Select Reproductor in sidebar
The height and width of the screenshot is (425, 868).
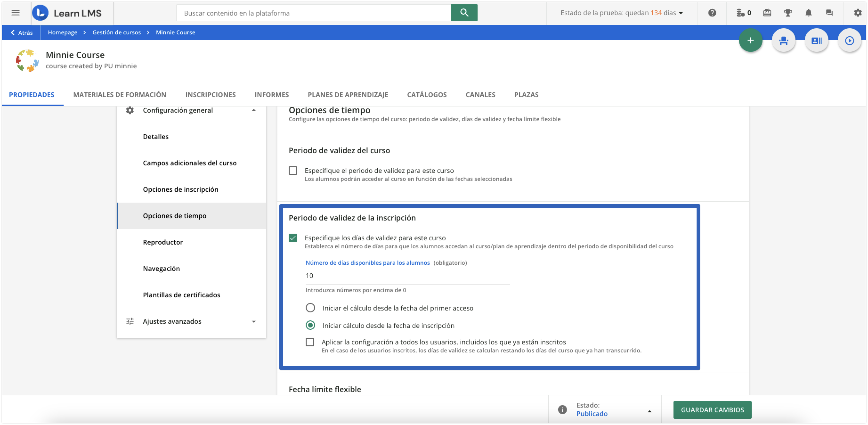[191, 242]
